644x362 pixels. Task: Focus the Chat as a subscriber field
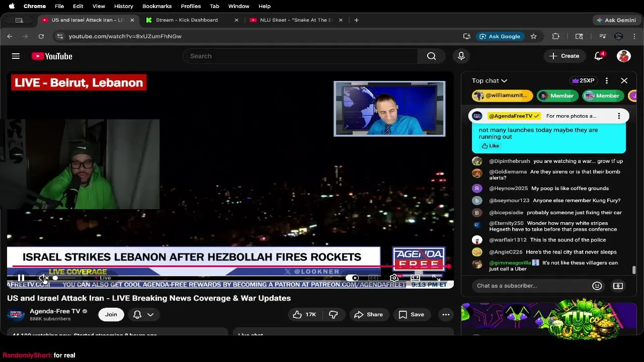[x=531, y=286]
